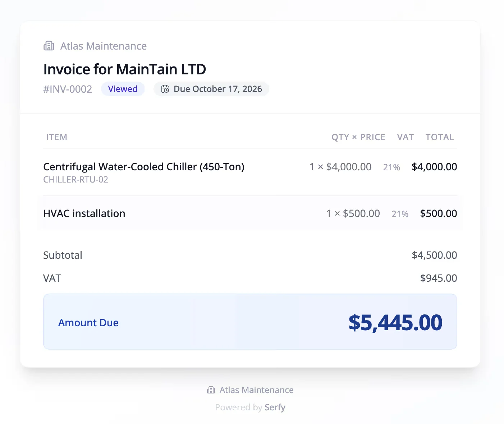The image size is (504, 424).
Task: Click the $4,500.00 subtotal amount
Action: click(434, 255)
